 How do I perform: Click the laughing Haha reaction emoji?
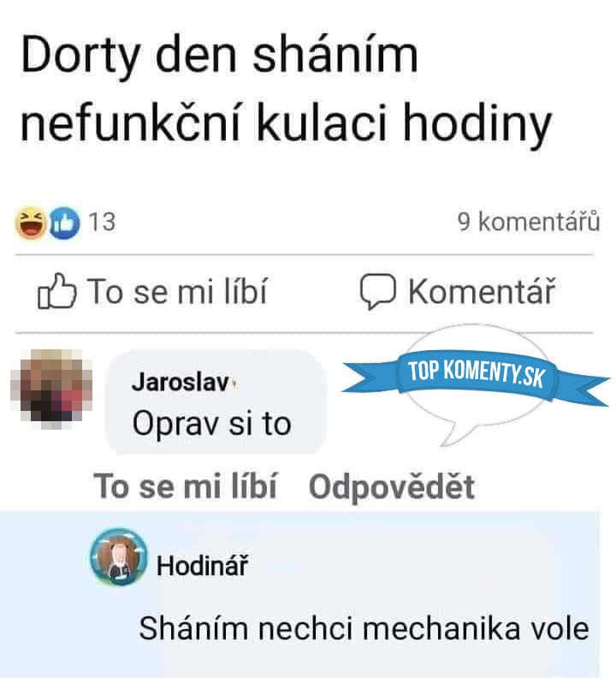click(30, 223)
